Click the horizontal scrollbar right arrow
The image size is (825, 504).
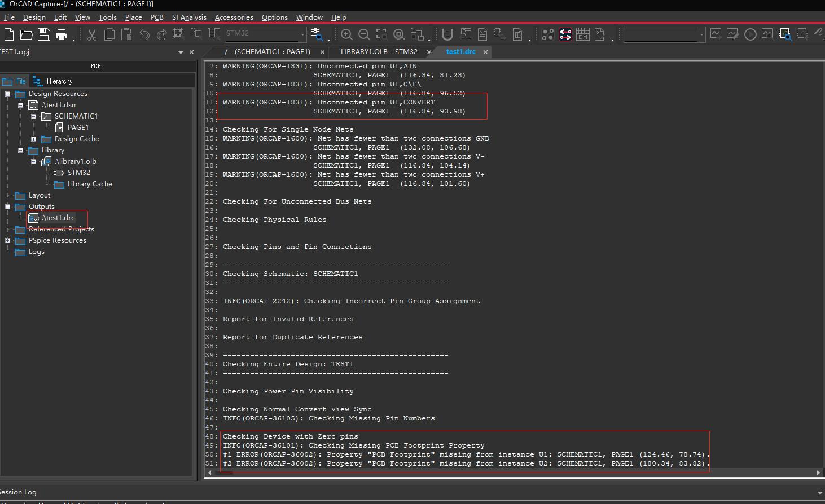click(818, 473)
